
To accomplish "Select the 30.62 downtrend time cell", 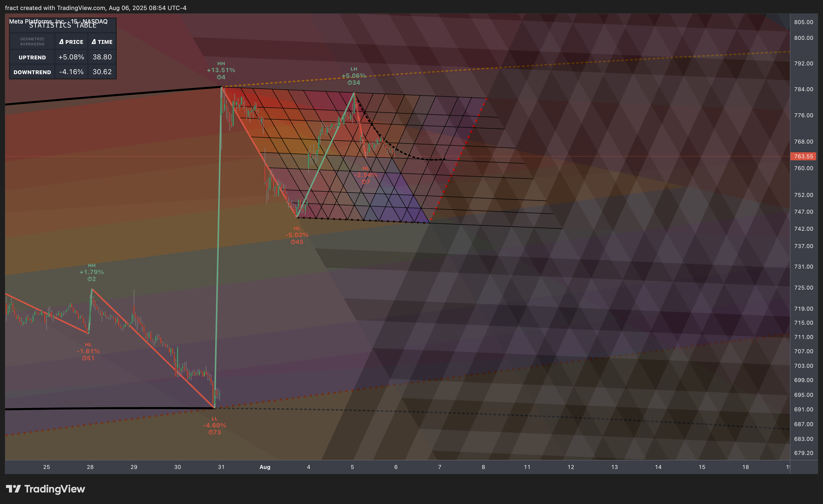I will (x=102, y=72).
